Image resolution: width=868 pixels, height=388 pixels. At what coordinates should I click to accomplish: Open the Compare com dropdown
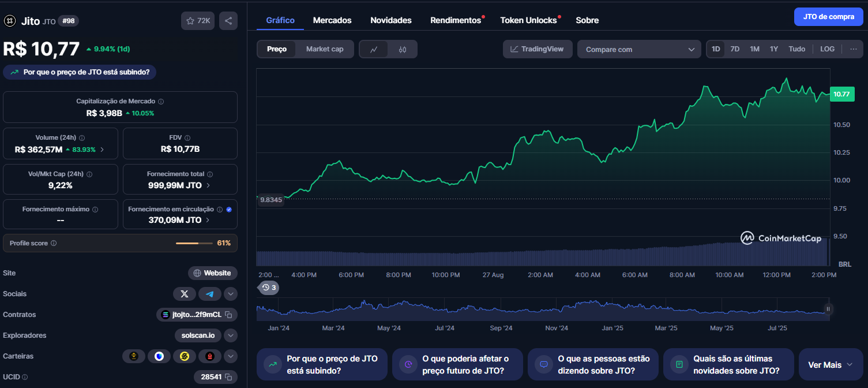click(x=639, y=49)
